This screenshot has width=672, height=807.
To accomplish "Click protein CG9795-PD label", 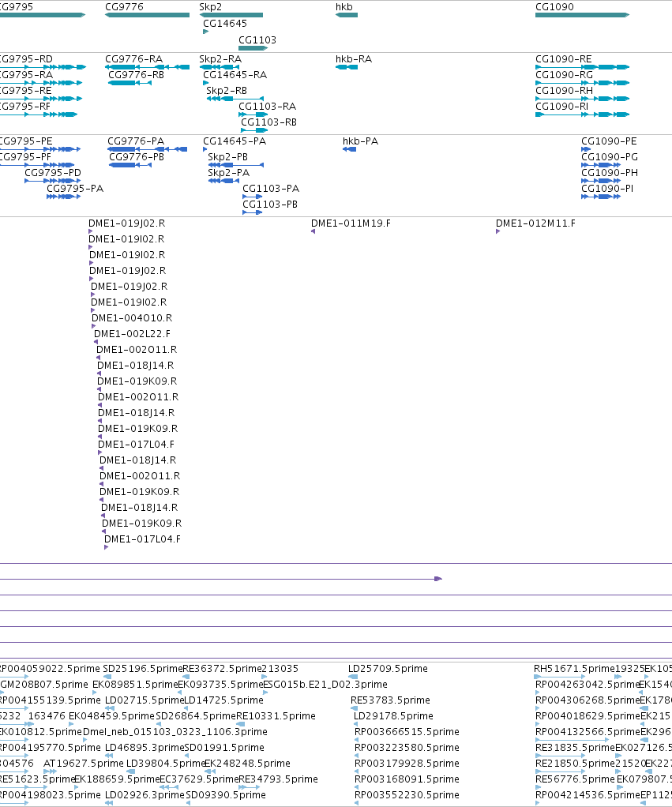I will point(53,173).
